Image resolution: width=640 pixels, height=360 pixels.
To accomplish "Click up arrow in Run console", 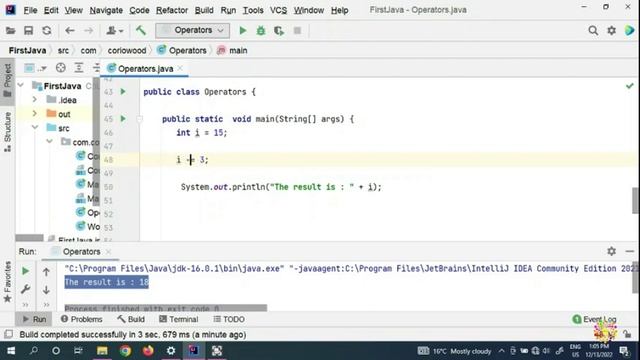I will click(x=46, y=272).
